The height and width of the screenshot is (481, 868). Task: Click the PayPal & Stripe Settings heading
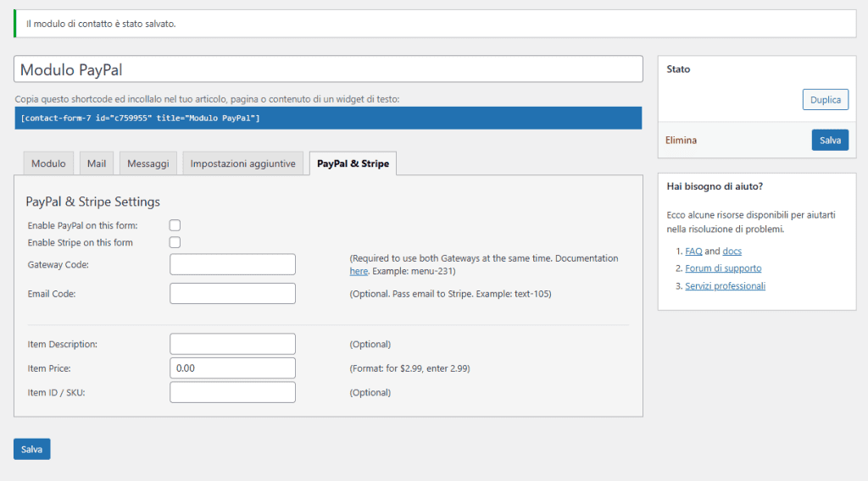(92, 202)
